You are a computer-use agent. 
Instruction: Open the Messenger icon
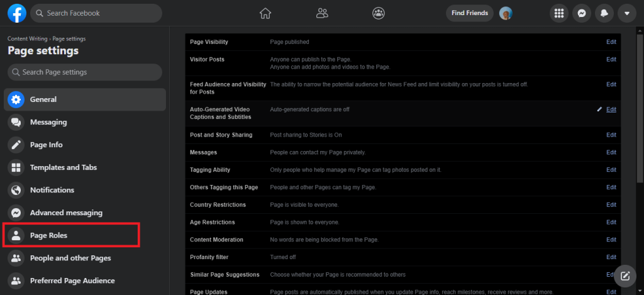[x=582, y=13]
